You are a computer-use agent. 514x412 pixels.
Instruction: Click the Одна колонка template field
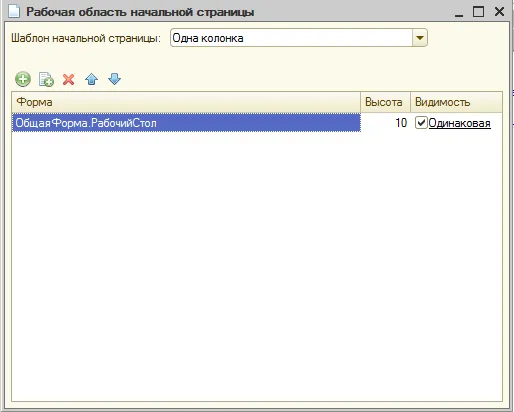(x=291, y=38)
